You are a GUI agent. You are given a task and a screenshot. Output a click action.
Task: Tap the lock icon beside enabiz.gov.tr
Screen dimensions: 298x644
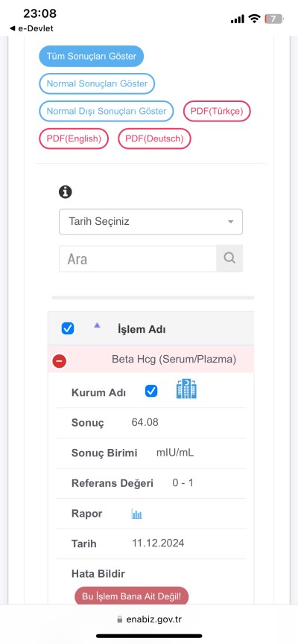(x=120, y=619)
